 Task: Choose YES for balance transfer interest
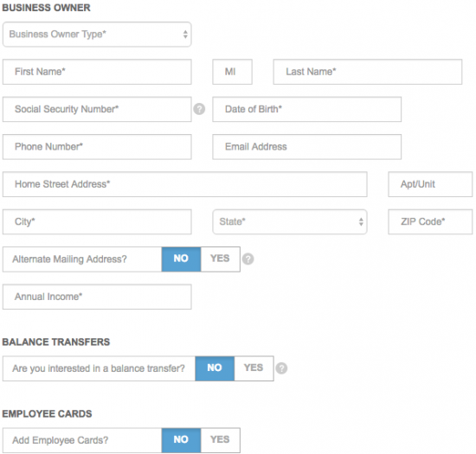(254, 368)
